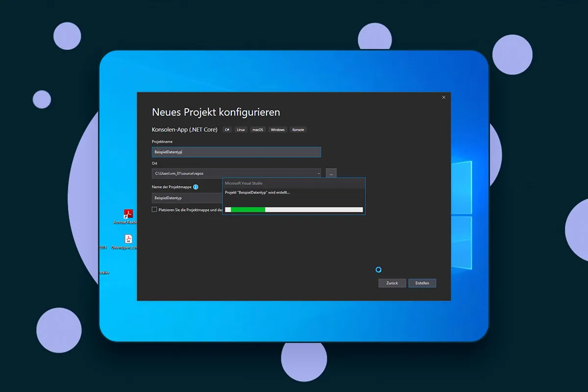
Task: Enable the Platzieren Sie die Projektmappe checkbox
Action: coord(154,209)
